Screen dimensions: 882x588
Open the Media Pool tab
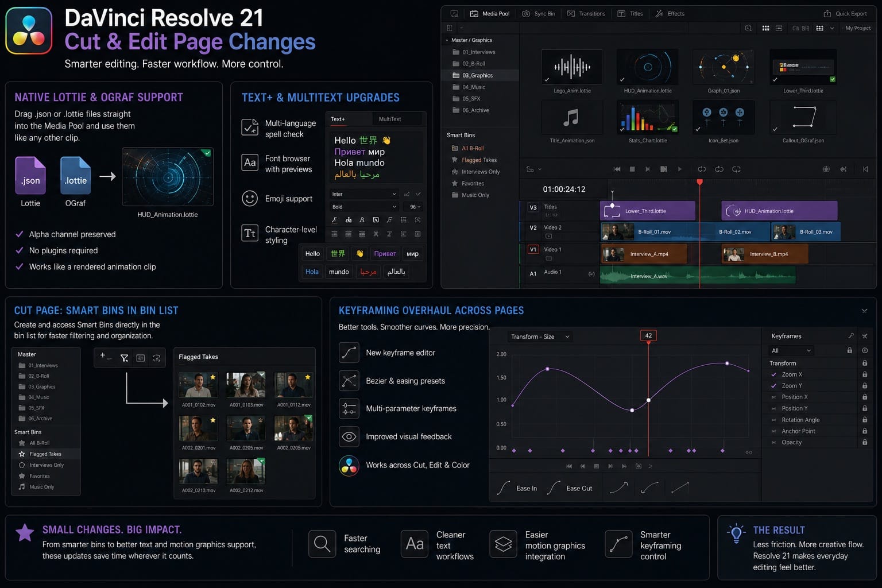pyautogui.click(x=489, y=14)
